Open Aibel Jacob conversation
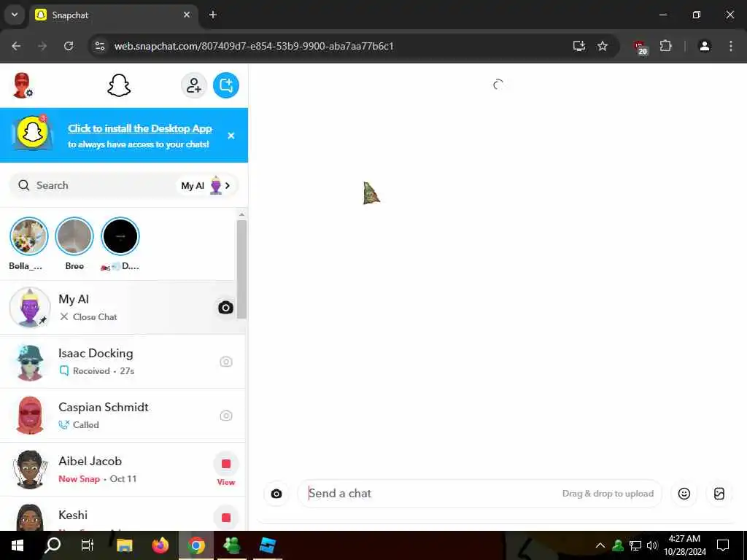 123,469
